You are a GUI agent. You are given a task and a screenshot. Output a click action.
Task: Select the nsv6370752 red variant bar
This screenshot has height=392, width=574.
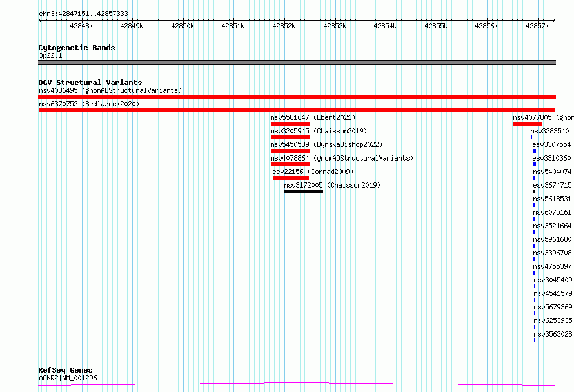point(297,110)
